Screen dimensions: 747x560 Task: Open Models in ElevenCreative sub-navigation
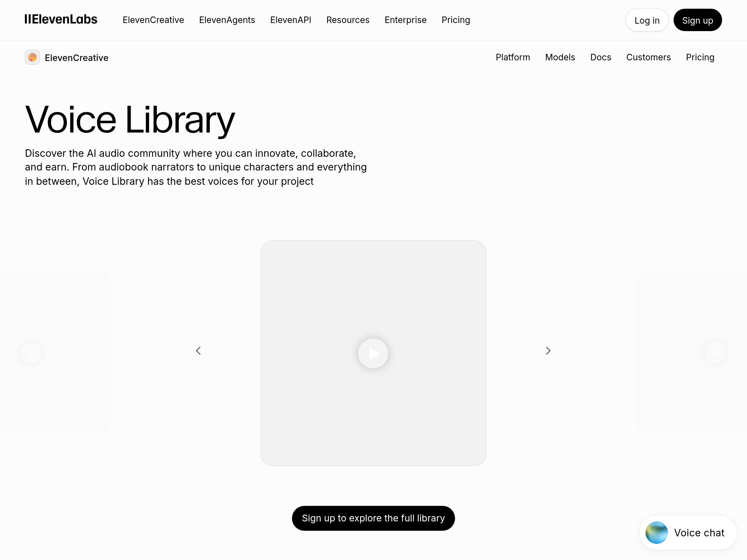click(560, 57)
